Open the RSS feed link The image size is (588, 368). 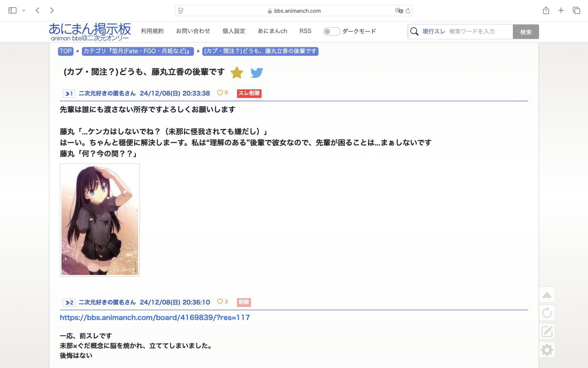[x=305, y=31]
